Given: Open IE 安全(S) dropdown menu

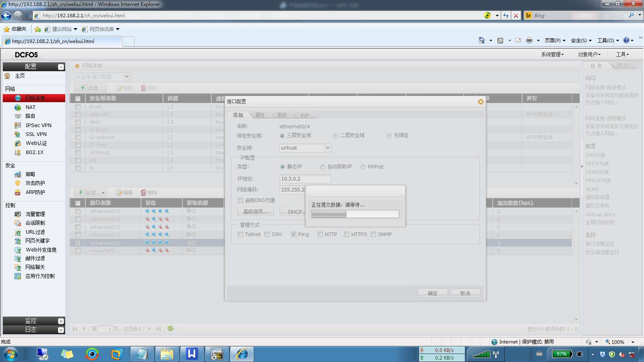Looking at the screenshot, I should [x=581, y=40].
